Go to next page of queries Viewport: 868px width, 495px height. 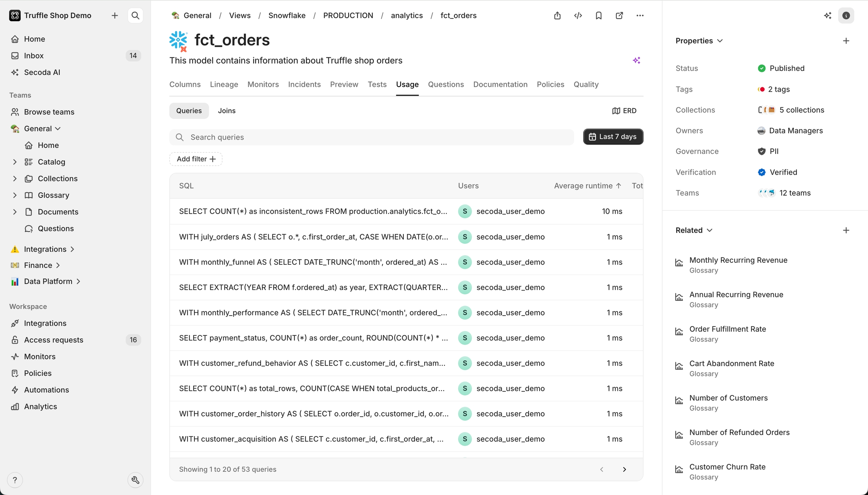[x=624, y=469]
